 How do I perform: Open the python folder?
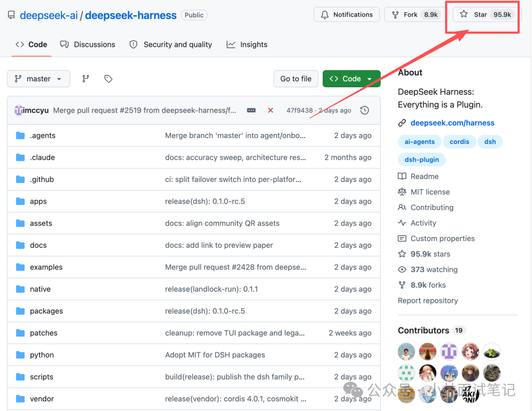pyautogui.click(x=42, y=355)
